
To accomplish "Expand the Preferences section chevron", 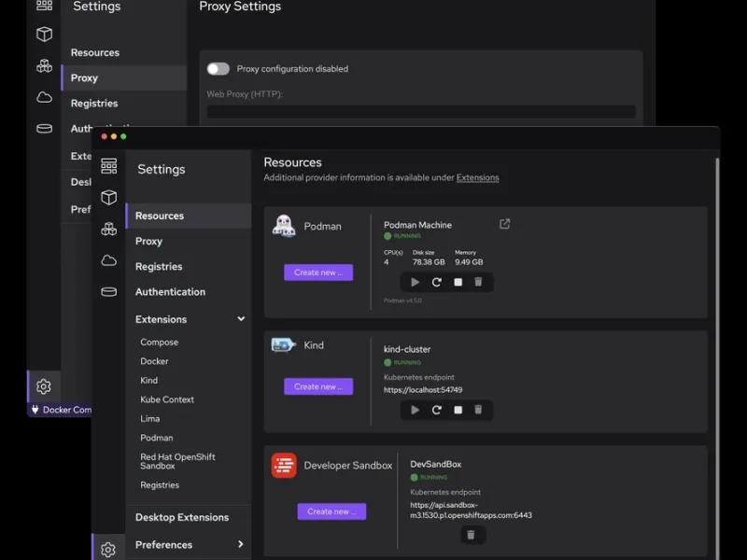I will [x=241, y=544].
